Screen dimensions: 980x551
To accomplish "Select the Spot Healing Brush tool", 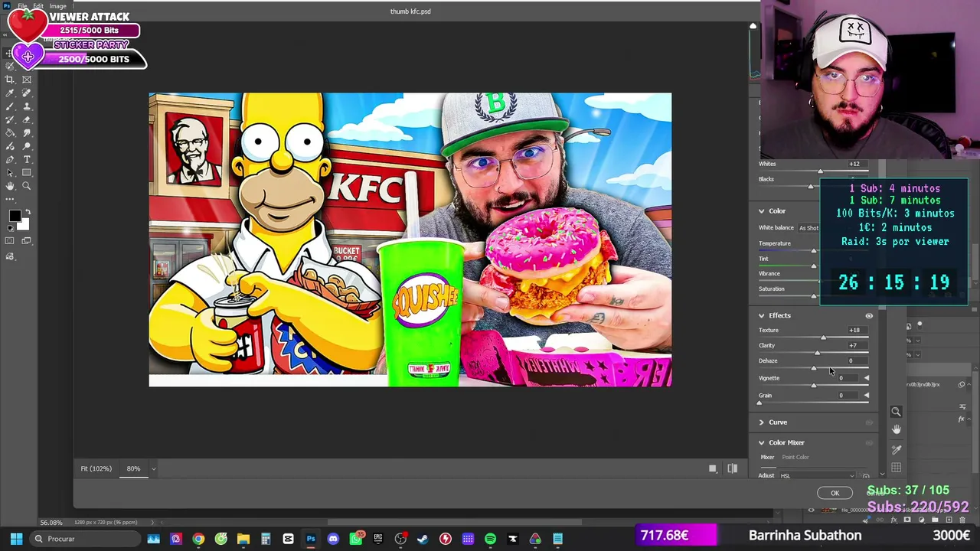I will (x=27, y=93).
